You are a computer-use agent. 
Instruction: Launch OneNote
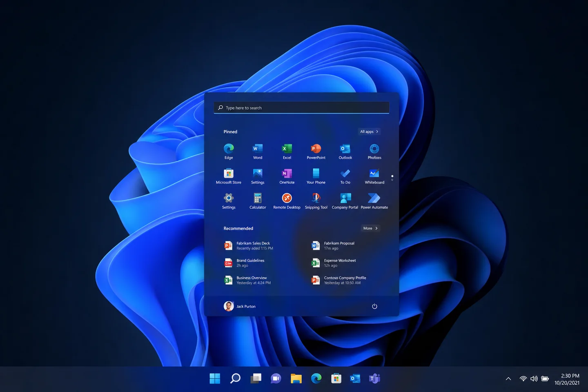click(x=287, y=176)
